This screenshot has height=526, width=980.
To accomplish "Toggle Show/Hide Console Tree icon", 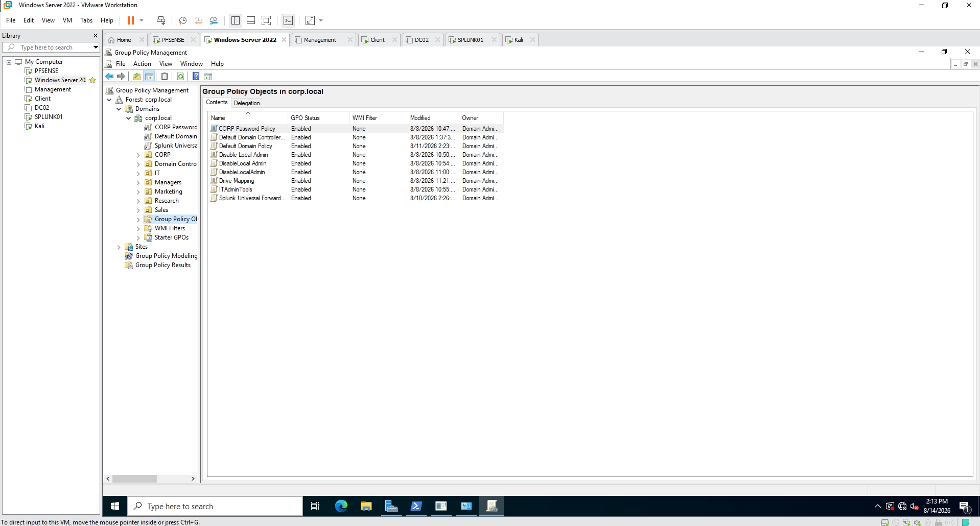I will click(149, 77).
